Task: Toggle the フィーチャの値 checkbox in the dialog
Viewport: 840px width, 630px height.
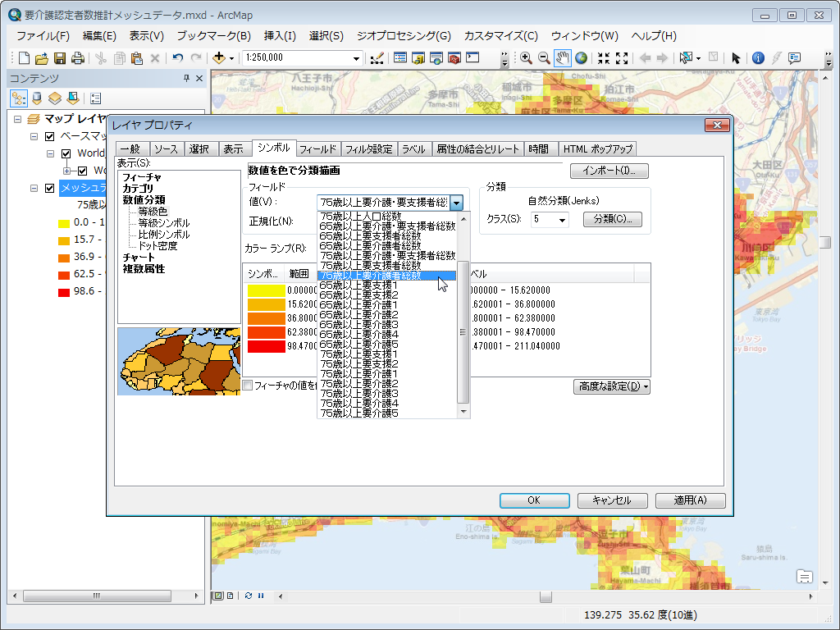Action: pos(248,386)
